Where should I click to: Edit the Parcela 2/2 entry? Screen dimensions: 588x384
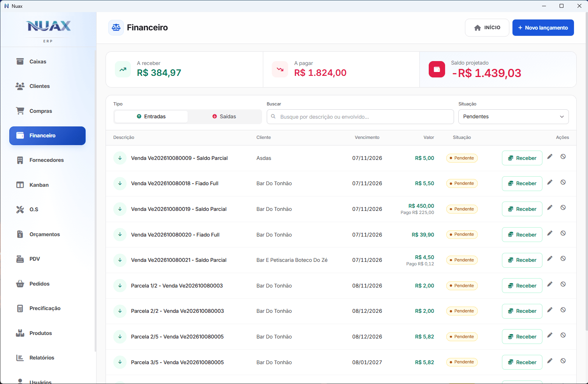coord(550,310)
